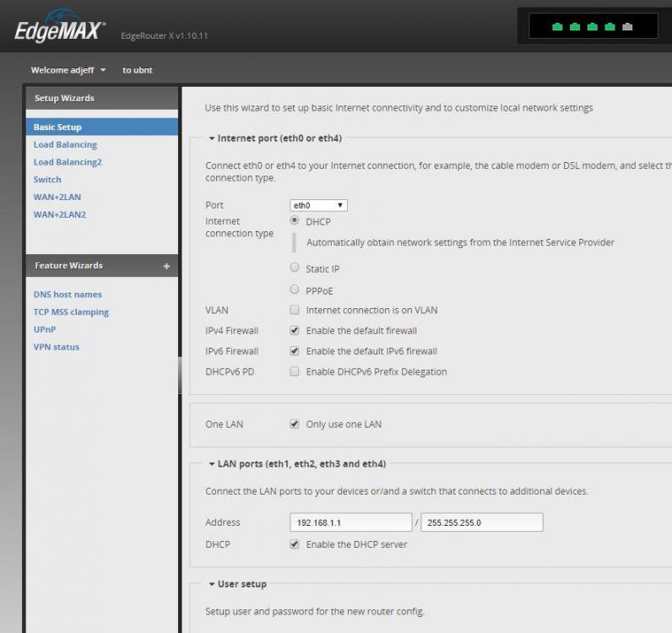
Task: Open the Port eth0 dropdown
Action: coord(318,205)
